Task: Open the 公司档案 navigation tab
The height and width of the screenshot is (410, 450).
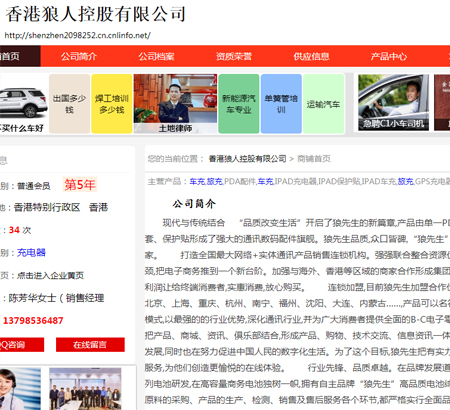Action: point(156,56)
